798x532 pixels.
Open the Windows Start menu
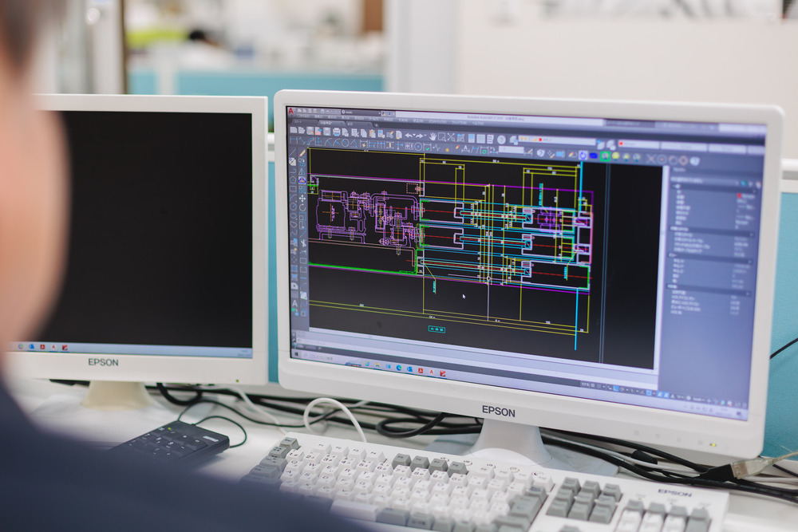coord(294,355)
